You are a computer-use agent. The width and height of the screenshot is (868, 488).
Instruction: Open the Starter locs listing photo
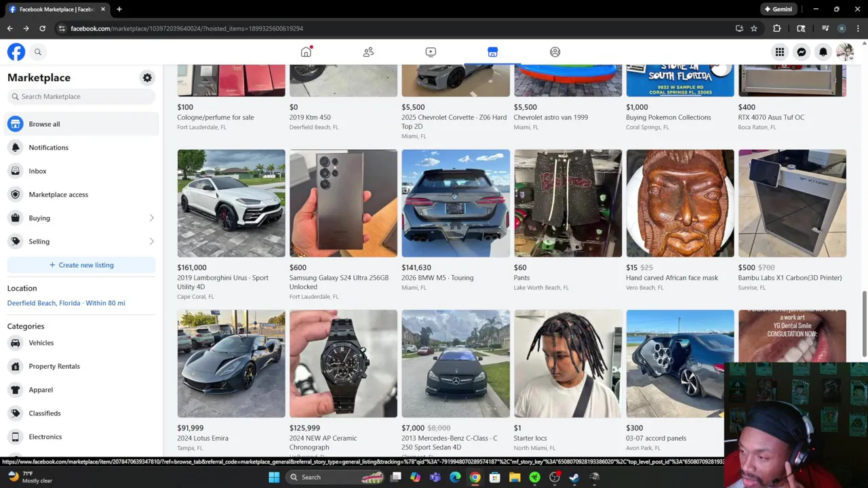(x=568, y=364)
